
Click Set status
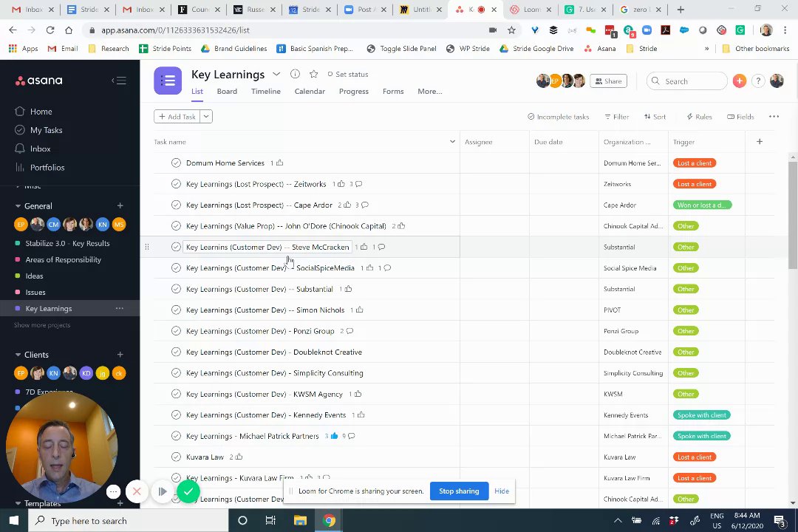click(347, 74)
